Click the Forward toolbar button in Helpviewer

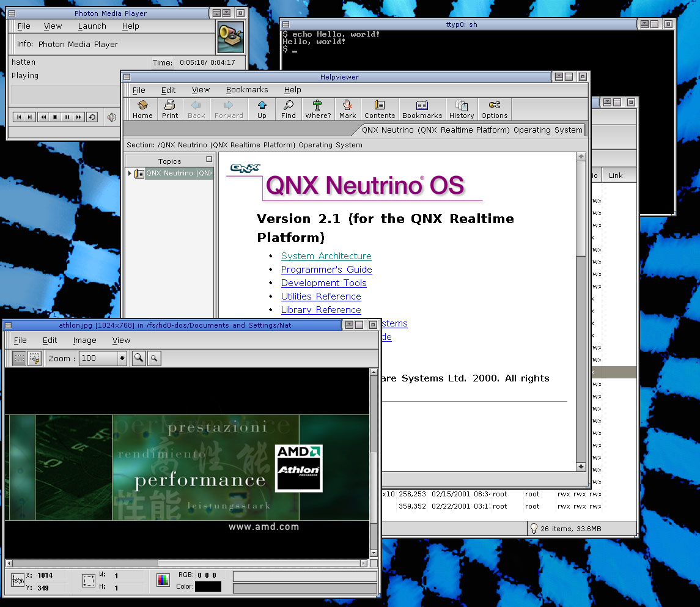[229, 109]
